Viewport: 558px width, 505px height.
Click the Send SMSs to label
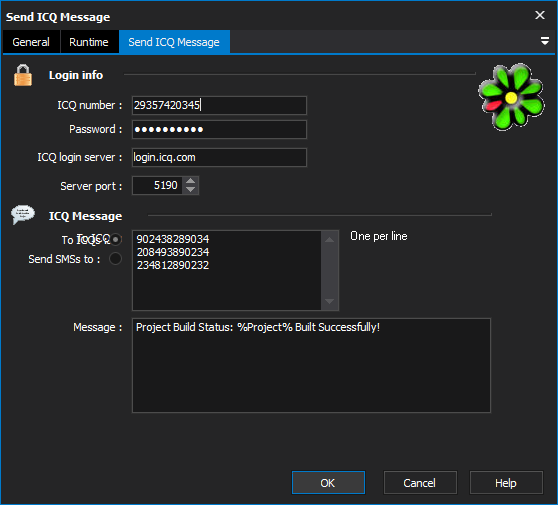click(x=64, y=259)
